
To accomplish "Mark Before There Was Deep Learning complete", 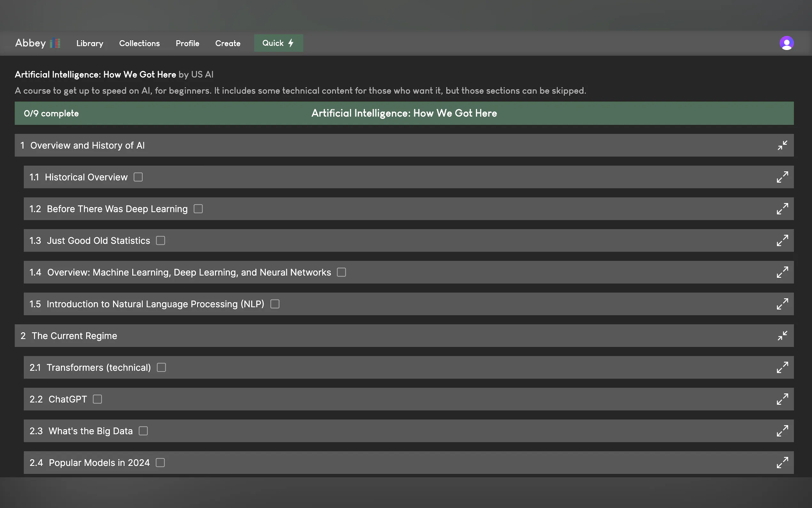I will [198, 209].
